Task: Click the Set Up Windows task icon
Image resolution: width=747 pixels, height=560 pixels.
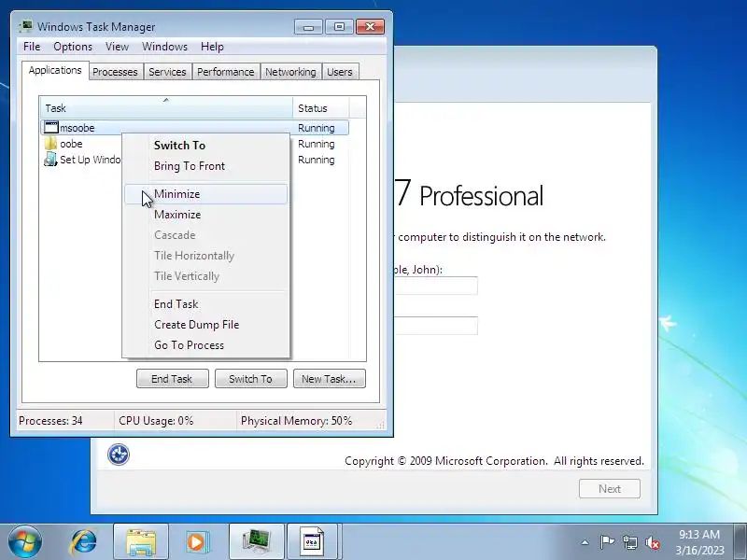Action: point(50,160)
